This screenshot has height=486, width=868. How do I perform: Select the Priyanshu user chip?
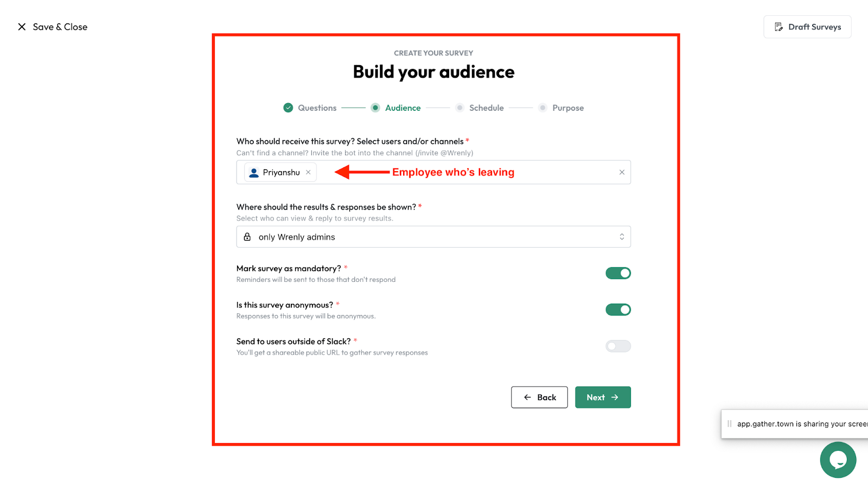(280, 172)
